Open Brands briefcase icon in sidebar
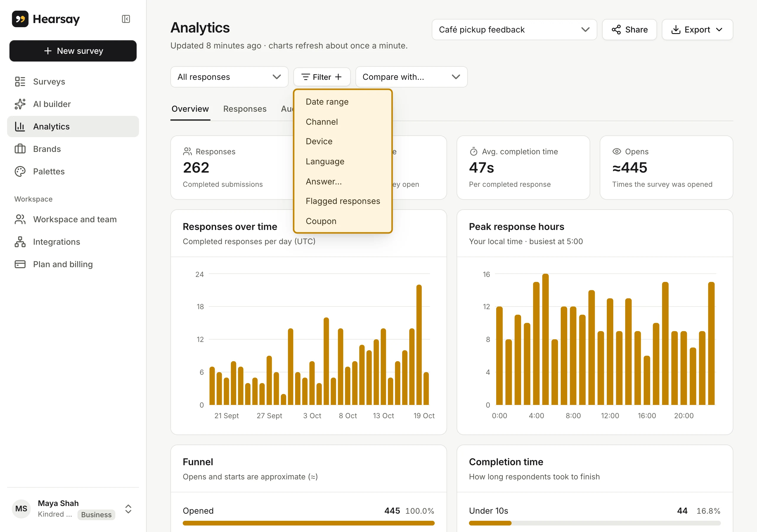The height and width of the screenshot is (532, 757). click(x=20, y=149)
